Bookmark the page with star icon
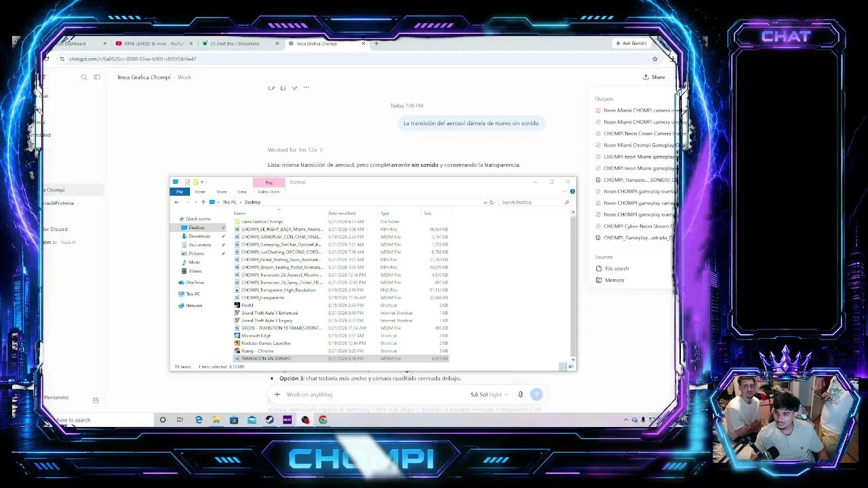The width and height of the screenshot is (868, 488). click(x=655, y=59)
